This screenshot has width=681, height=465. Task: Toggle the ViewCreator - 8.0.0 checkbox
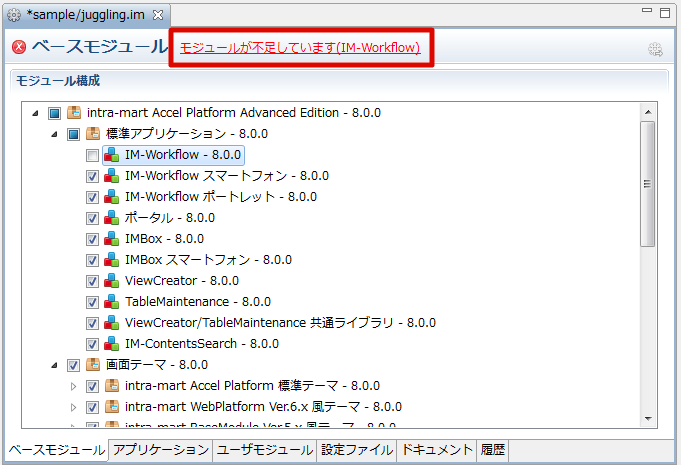pos(92,281)
